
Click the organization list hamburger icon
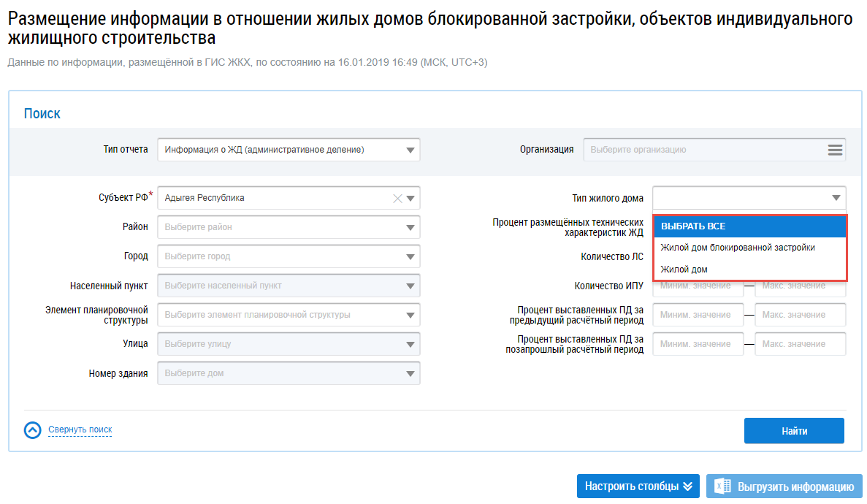click(x=835, y=150)
